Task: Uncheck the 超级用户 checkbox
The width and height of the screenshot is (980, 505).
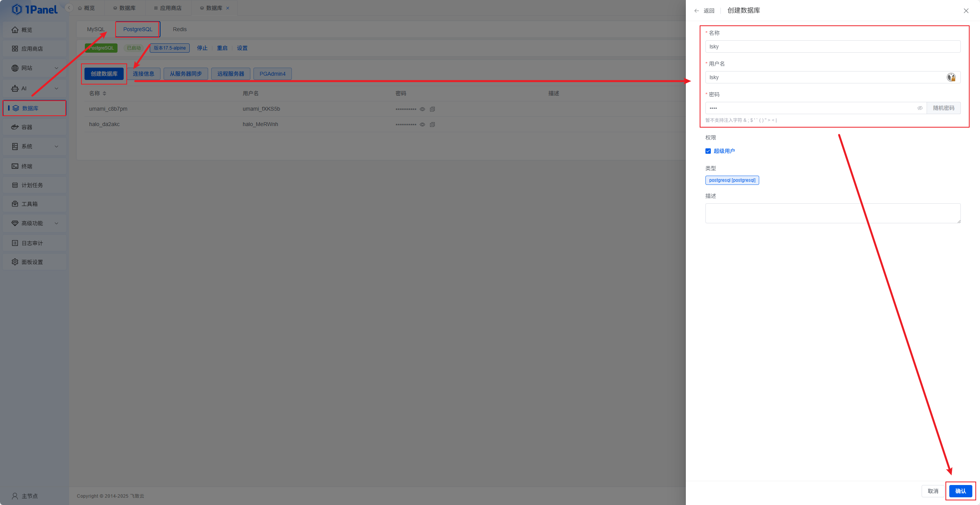Action: 708,151
